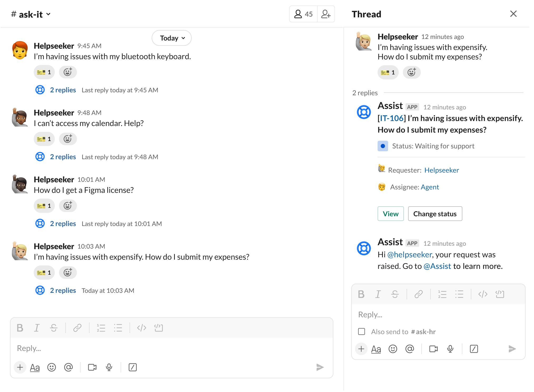Open the #ask-it channel menu
The width and height of the screenshot is (534, 392).
[31, 14]
